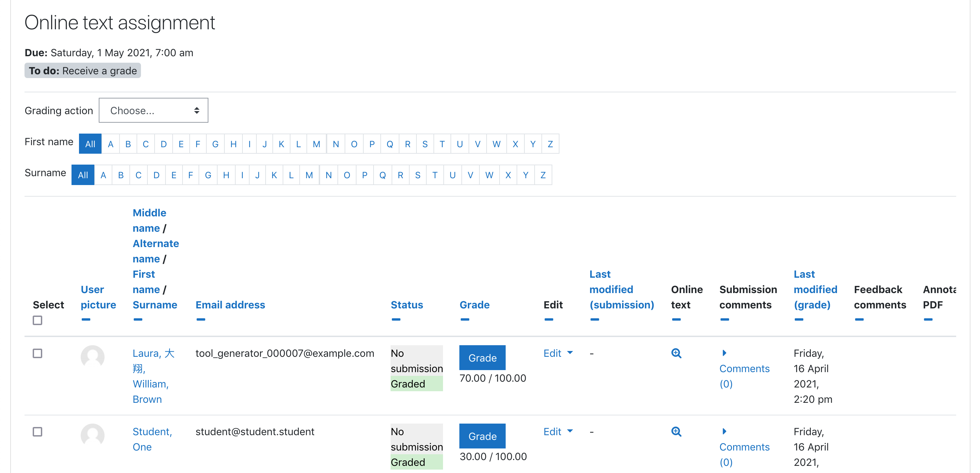980x473 pixels.
Task: Filter first name by letter A
Action: pyautogui.click(x=111, y=144)
